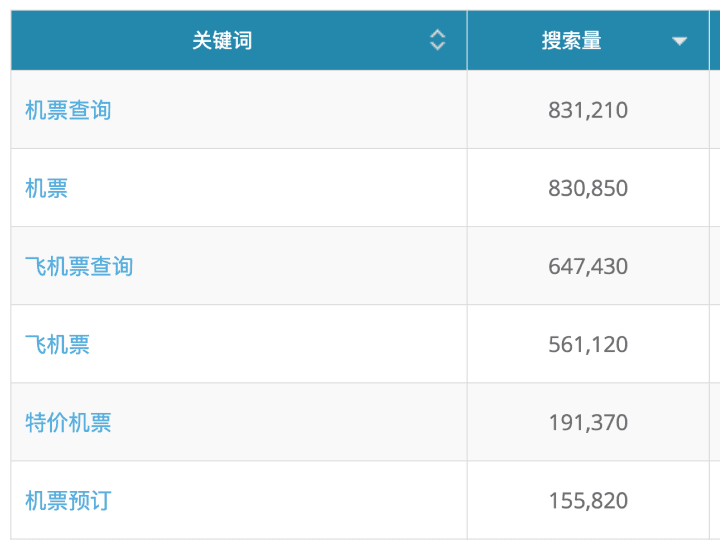720x540 pixels.
Task: Select the 关键词 column header
Action: click(239, 40)
